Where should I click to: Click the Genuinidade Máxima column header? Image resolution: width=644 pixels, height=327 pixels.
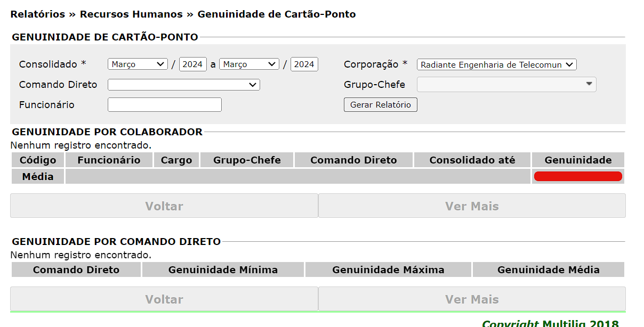(x=388, y=270)
